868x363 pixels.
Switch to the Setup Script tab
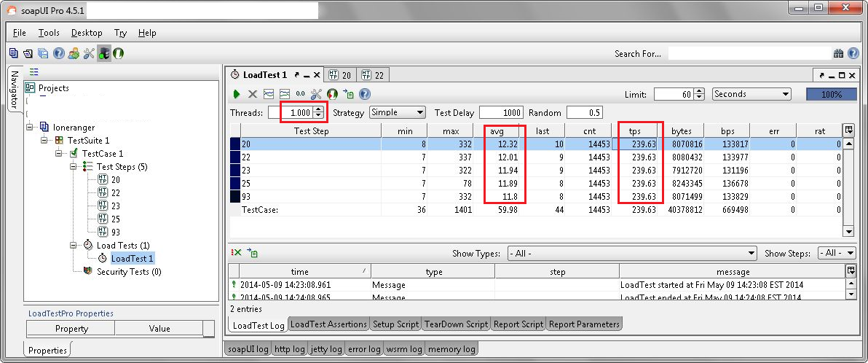click(395, 324)
